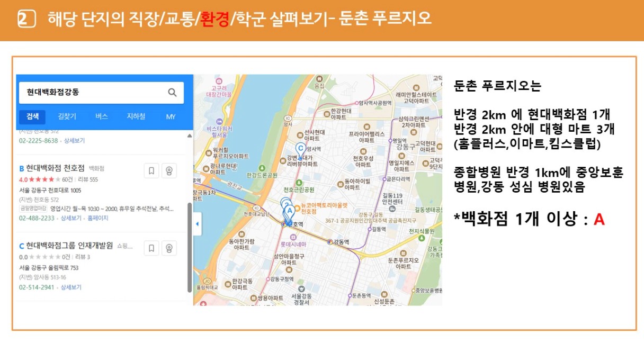Screen dimensions: 644x362
Task: Click scroll-up arrow in results list
Action: 190,136
